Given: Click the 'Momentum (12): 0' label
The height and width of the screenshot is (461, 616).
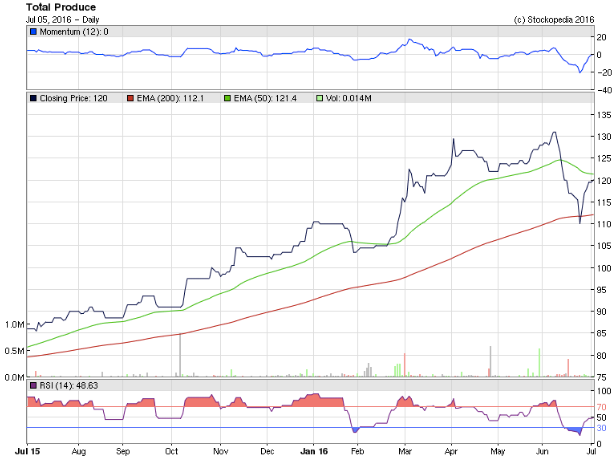Looking at the screenshot, I should click(x=74, y=32).
